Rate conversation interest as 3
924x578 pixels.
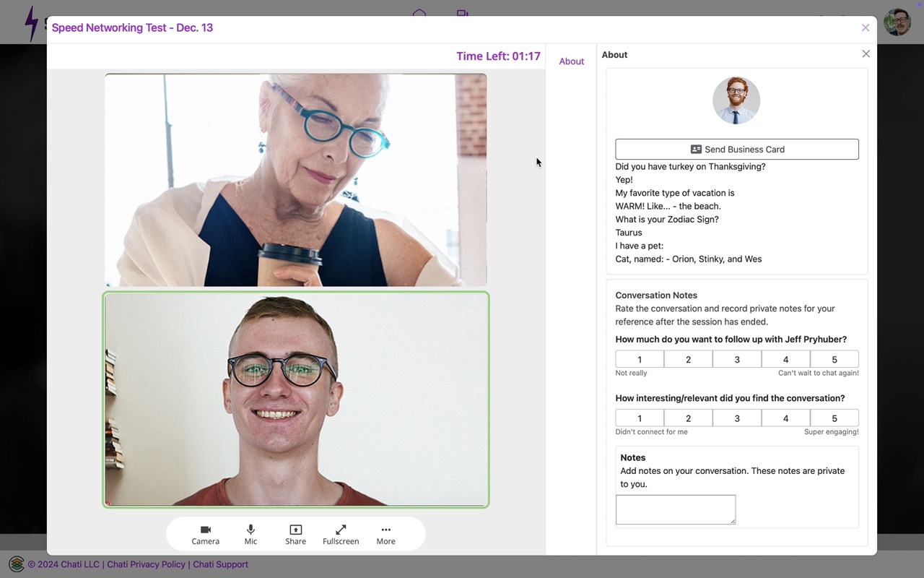pyautogui.click(x=737, y=418)
